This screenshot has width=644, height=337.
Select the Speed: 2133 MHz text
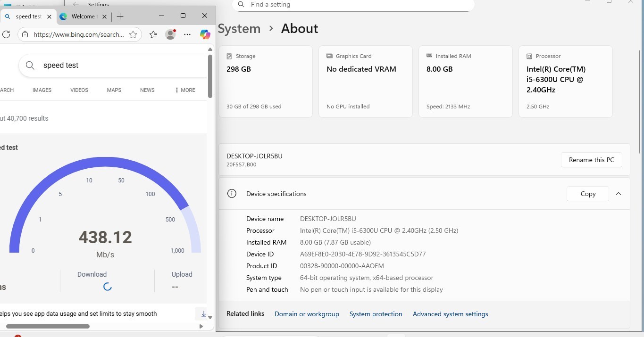pos(448,107)
